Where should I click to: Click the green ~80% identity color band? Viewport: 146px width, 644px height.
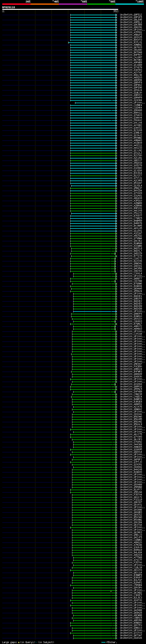coord(101,4)
